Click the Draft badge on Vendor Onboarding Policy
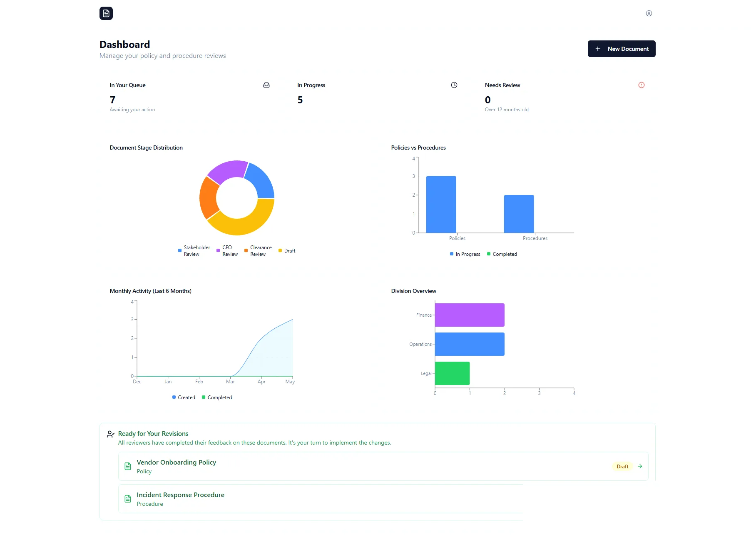This screenshot has height=535, width=756. (x=622, y=467)
